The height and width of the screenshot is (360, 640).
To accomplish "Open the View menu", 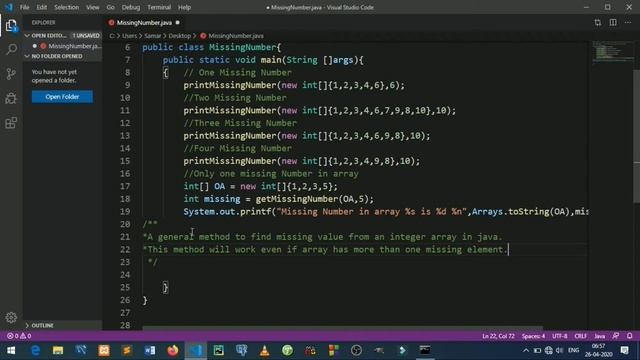I will coord(93,7).
